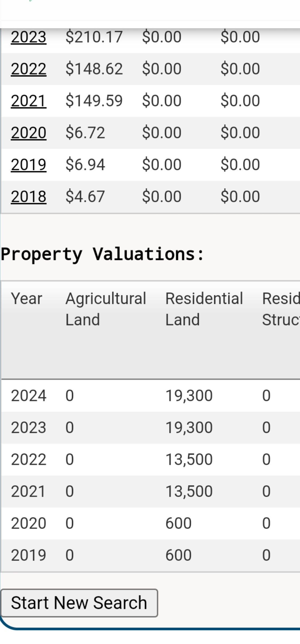Click the $148.62 tax amount
This screenshot has width=300, height=644.
click(x=94, y=69)
